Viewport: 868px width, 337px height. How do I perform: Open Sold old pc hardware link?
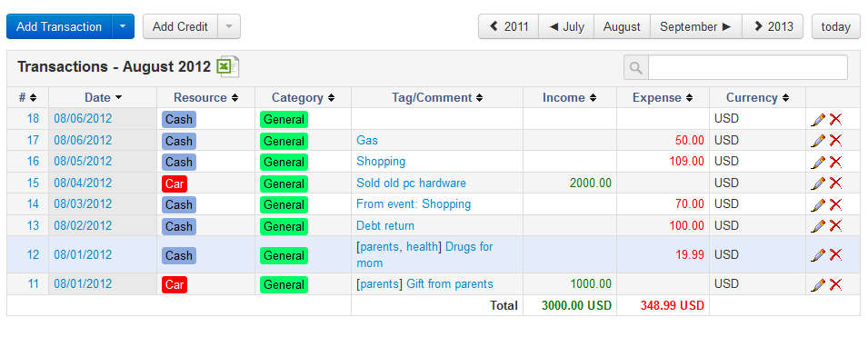tap(412, 183)
